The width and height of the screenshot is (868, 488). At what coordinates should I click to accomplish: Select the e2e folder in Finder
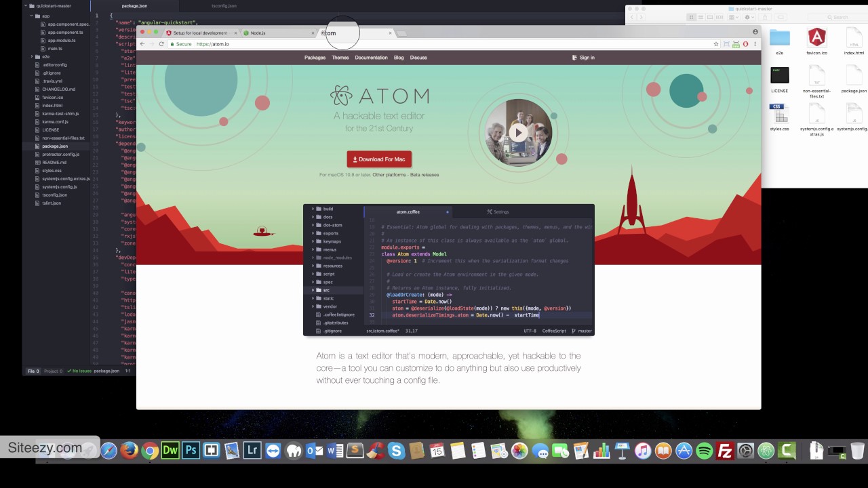pyautogui.click(x=780, y=41)
